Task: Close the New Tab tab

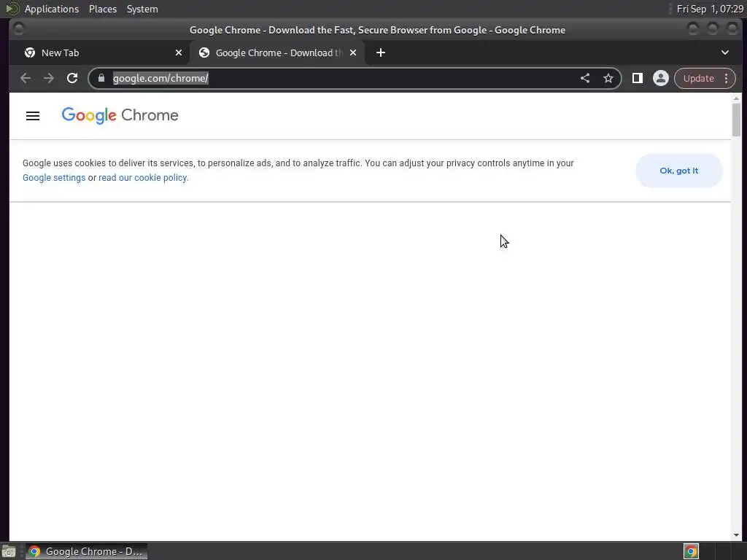Action: point(179,52)
